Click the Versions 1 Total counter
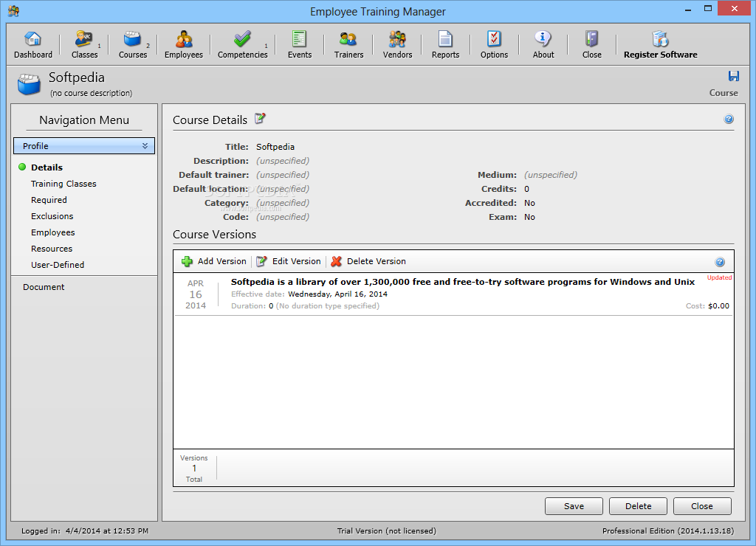 [x=194, y=469]
